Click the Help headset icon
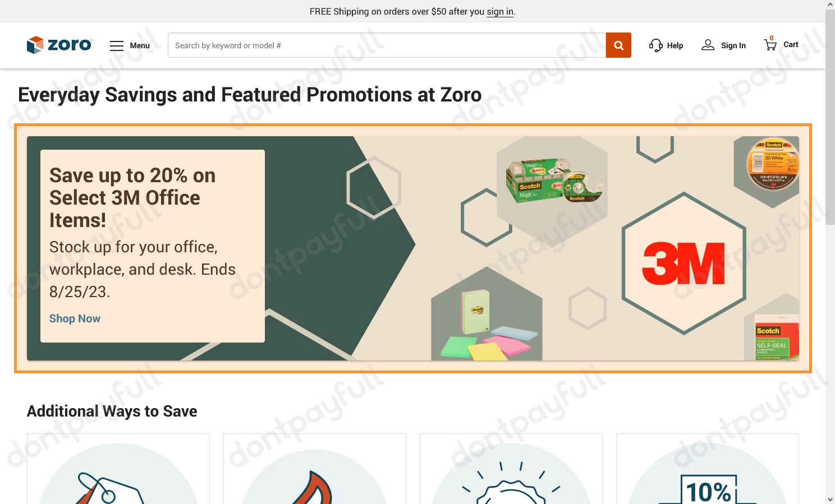 click(x=655, y=45)
